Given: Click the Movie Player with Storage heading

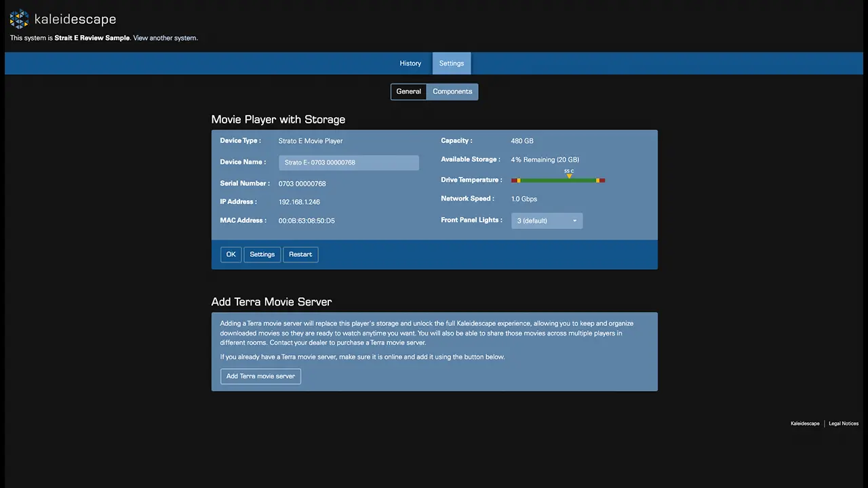Looking at the screenshot, I should tap(278, 119).
